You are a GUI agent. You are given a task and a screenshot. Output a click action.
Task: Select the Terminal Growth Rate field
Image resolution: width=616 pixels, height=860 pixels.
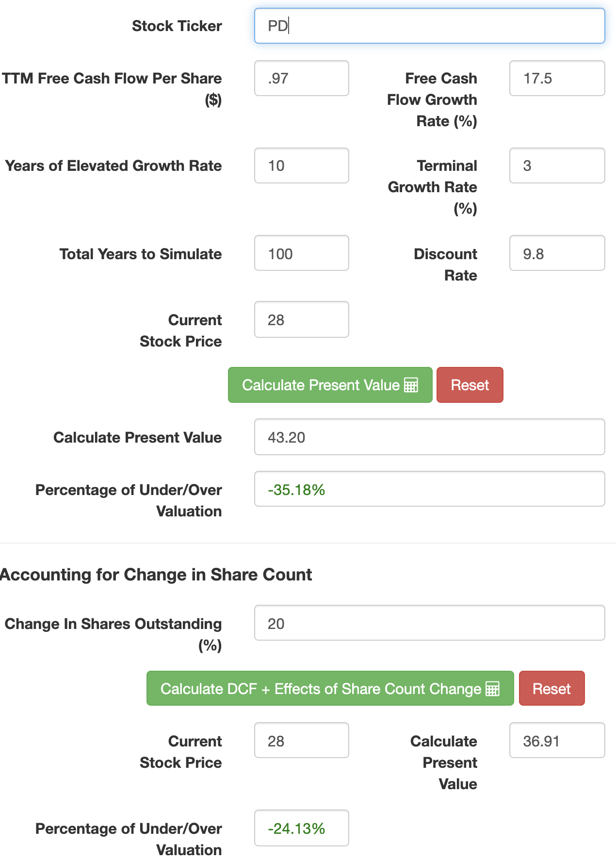tap(556, 165)
